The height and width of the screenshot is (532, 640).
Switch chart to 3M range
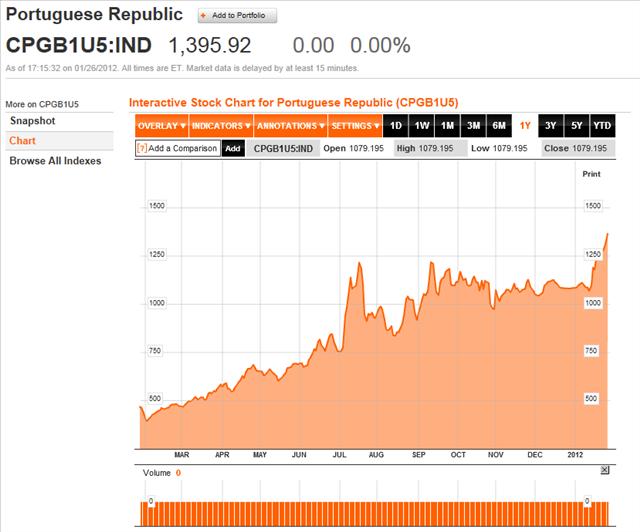click(473, 126)
